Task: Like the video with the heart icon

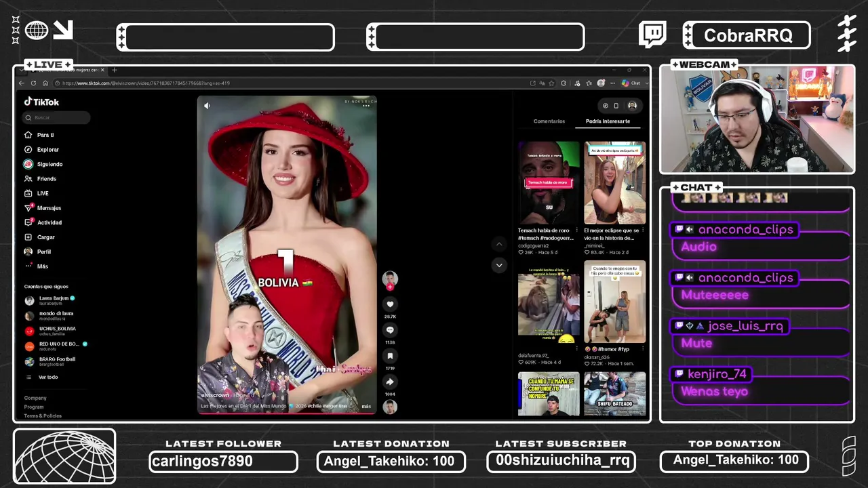Action: (x=390, y=304)
